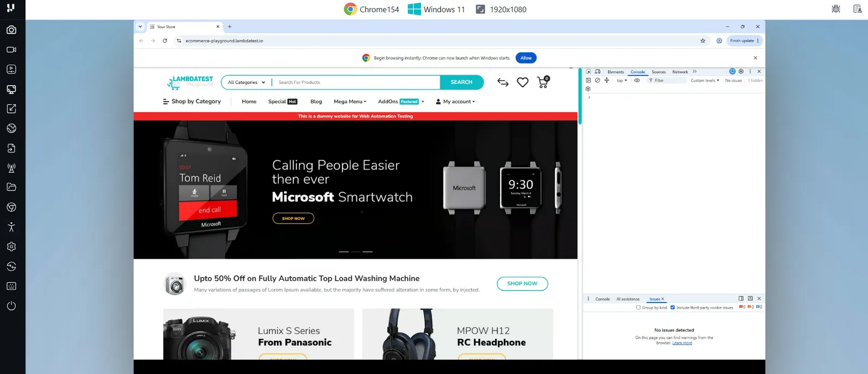Switch to Console tab in drawer
868x374 pixels.
coord(602,299)
